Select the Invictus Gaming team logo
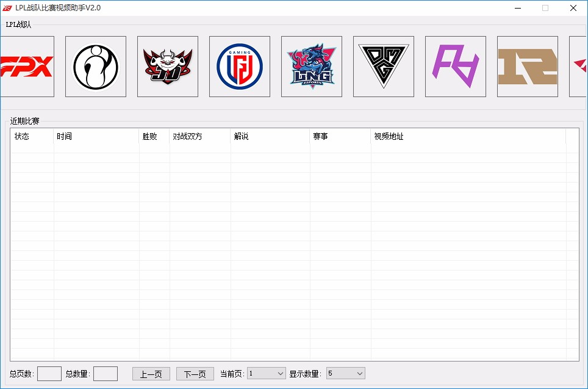Screen dimensions: 588x389 point(96,67)
